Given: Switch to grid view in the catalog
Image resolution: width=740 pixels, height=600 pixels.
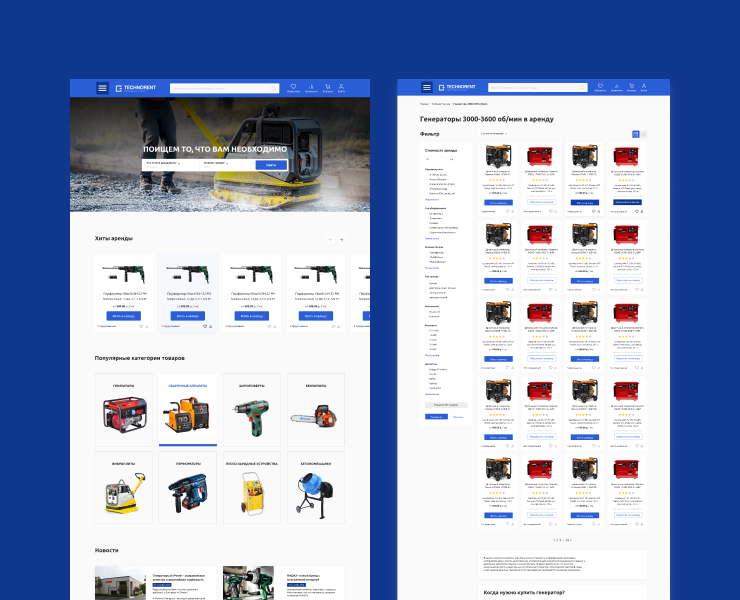Looking at the screenshot, I should tap(635, 133).
